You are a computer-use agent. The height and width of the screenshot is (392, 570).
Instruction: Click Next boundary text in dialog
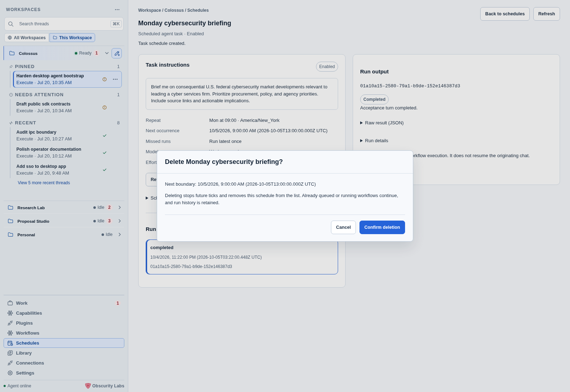(240, 184)
